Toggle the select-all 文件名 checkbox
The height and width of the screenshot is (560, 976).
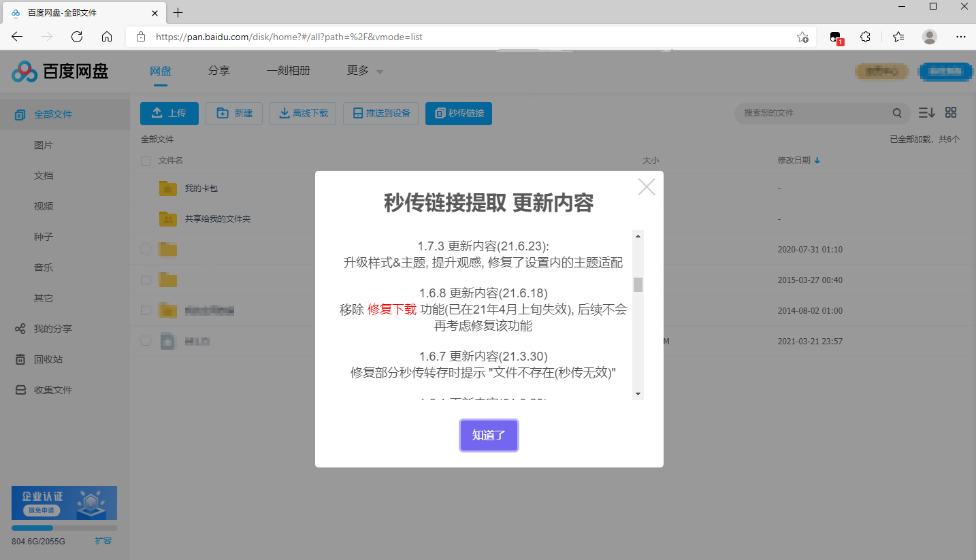pos(145,161)
